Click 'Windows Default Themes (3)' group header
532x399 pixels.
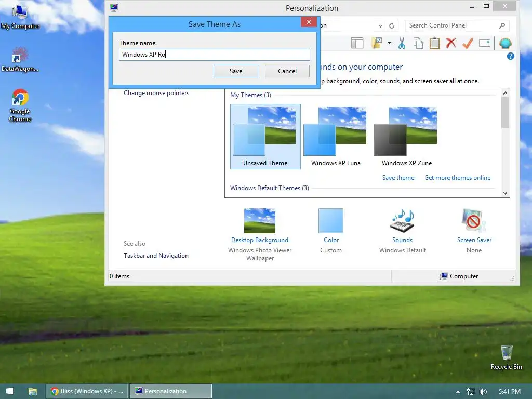[x=270, y=188]
